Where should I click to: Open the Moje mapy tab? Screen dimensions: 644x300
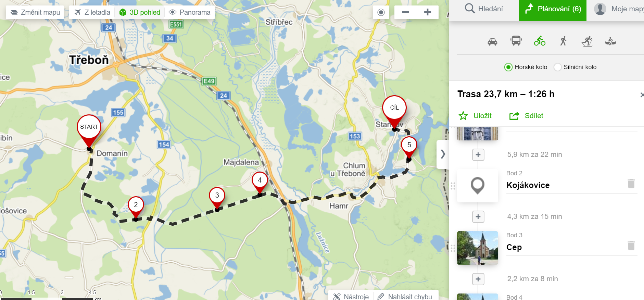point(619,9)
